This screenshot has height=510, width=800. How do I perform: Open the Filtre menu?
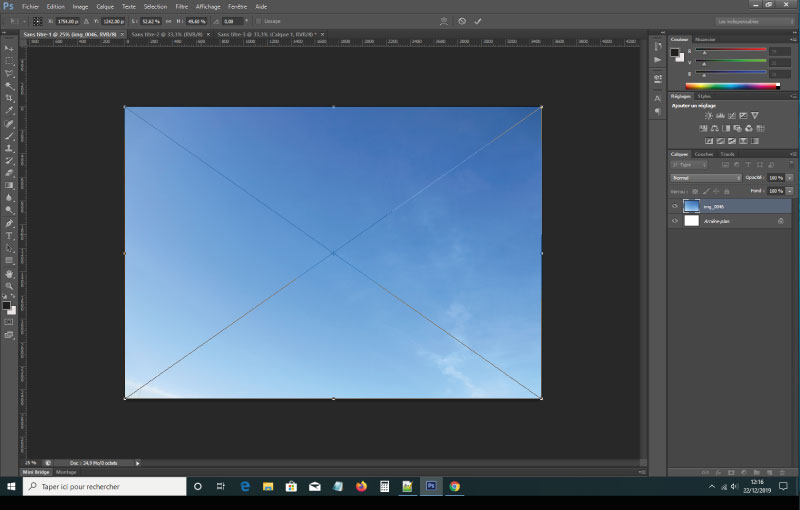coord(181,6)
